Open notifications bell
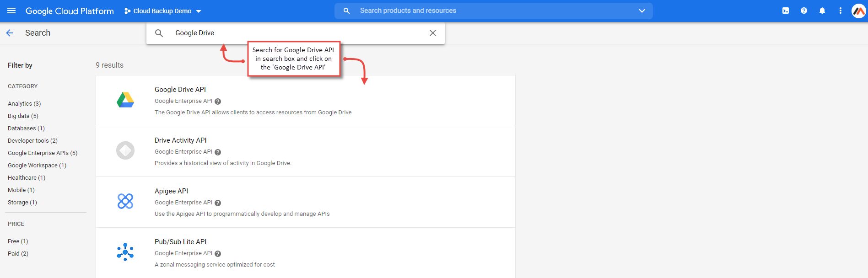This screenshot has height=278, width=868. coord(822,11)
